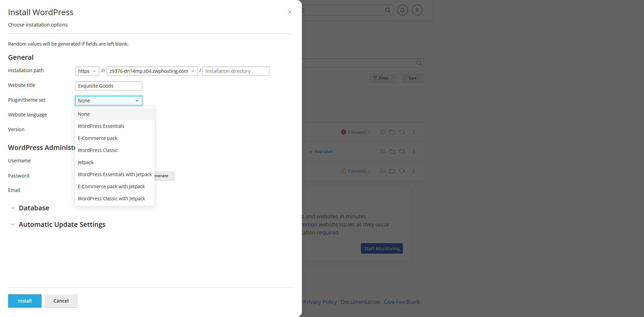The width and height of the screenshot is (644, 317).
Task: Select None from the plugin set list
Action: (115, 114)
